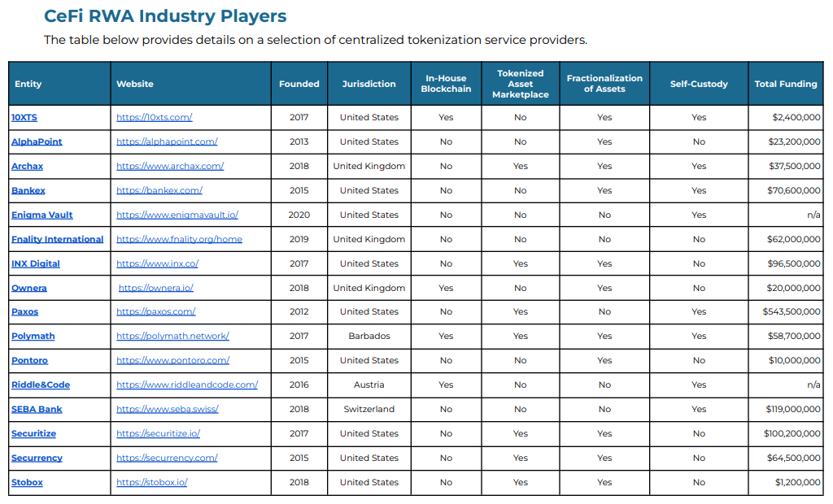Screen dimensions: 833x504
Task: Visit the https://paxos.com/ website link
Action: [x=155, y=311]
